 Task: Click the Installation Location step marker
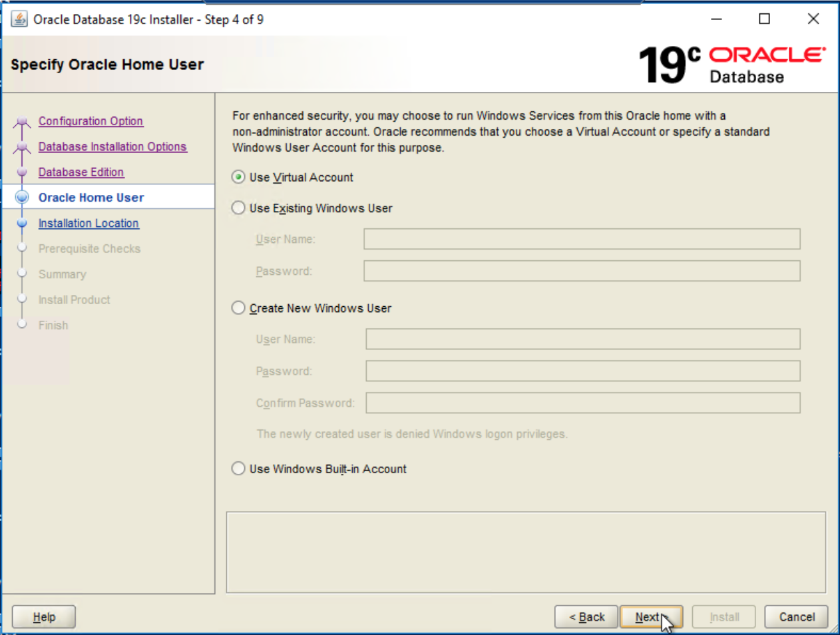[x=22, y=223]
